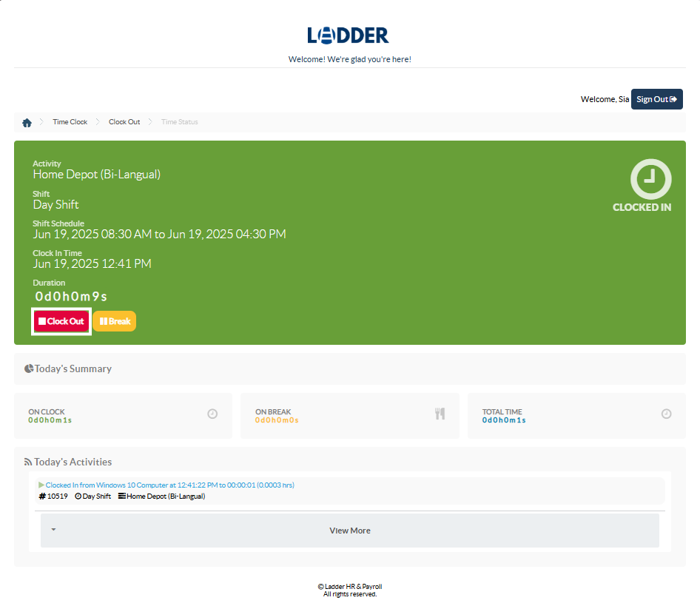This screenshot has height=606, width=700.
Task: Click the green play icon beside Clocked In entry
Action: [x=41, y=485]
